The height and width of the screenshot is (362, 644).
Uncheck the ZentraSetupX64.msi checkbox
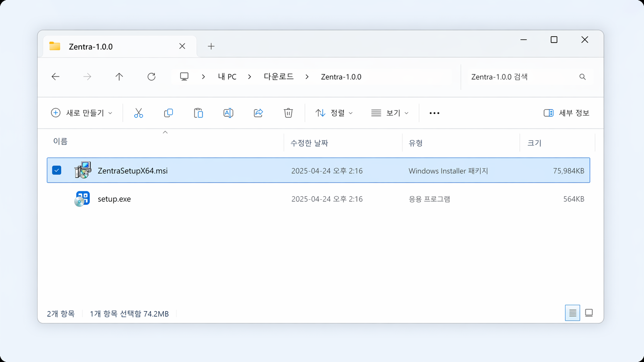(57, 170)
